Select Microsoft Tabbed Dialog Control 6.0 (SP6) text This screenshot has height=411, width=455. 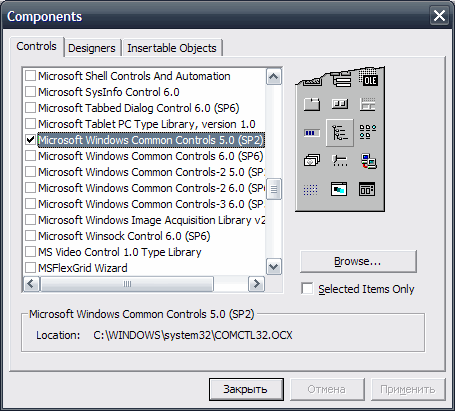point(139,108)
